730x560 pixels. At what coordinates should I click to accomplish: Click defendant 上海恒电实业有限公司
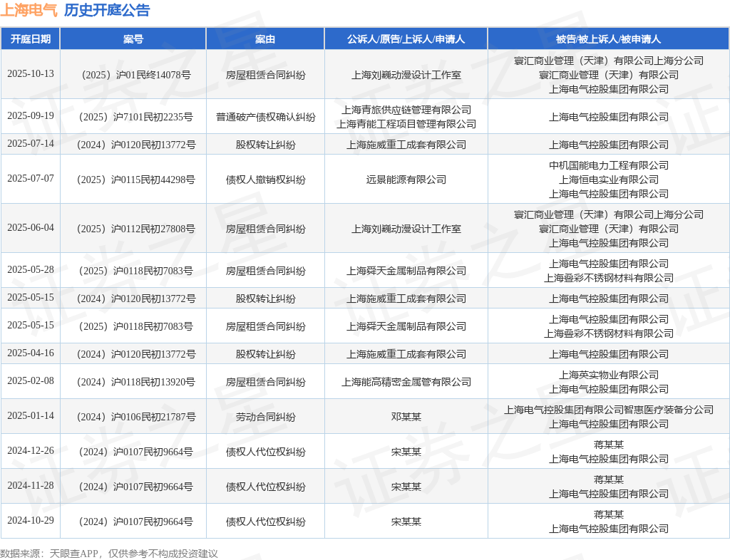pos(609,180)
